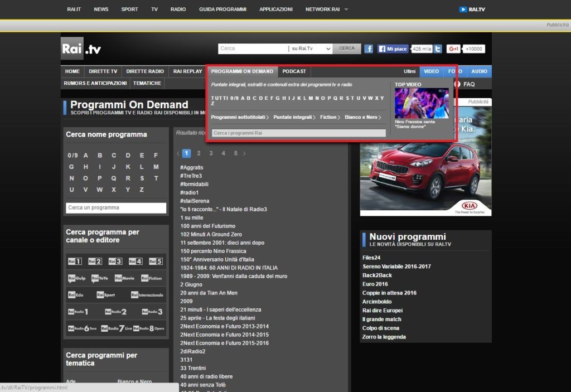Image resolution: width=571 pixels, height=392 pixels.
Task: Switch to the Podcast tab
Action: pos(294,71)
